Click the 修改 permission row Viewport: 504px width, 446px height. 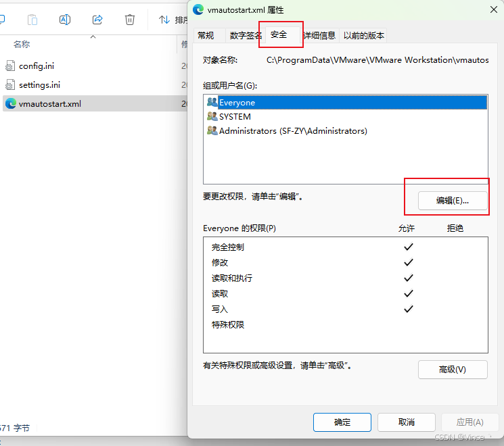pos(346,263)
